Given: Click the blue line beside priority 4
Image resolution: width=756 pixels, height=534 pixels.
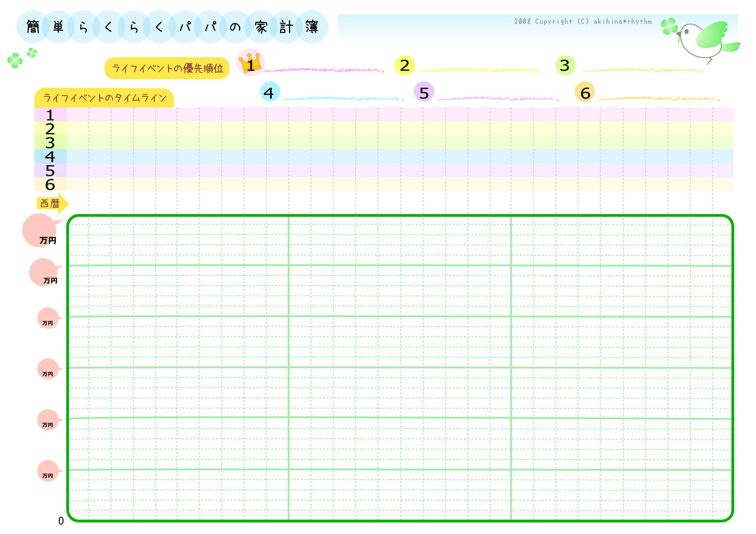Looking at the screenshot, I should click(343, 98).
